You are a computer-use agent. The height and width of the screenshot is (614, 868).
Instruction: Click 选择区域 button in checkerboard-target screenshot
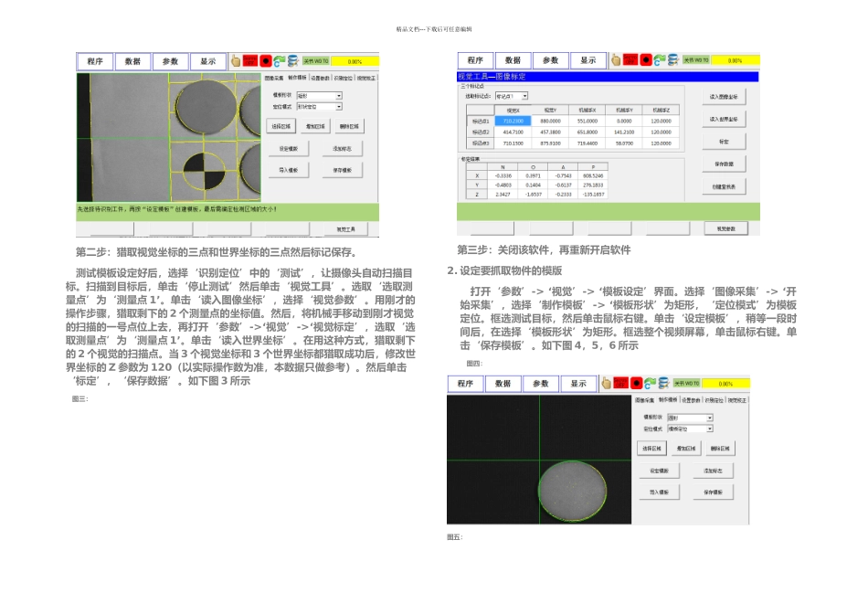tap(281, 126)
